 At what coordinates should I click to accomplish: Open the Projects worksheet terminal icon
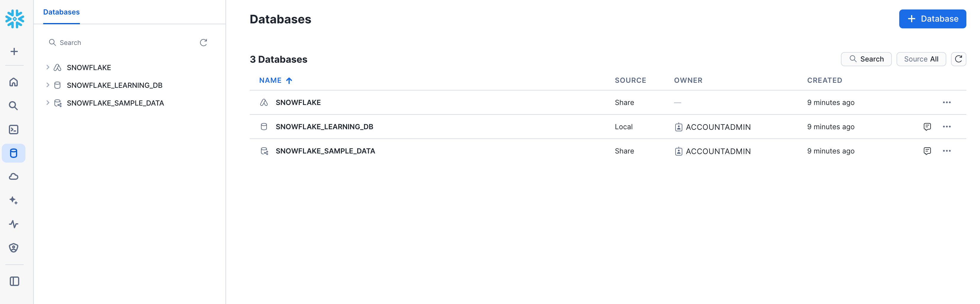pos(14,130)
